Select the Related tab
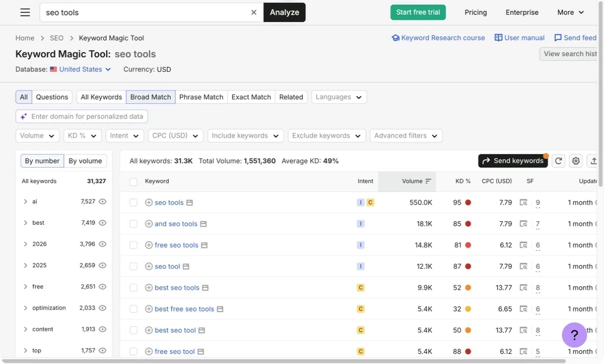The width and height of the screenshot is (604, 364). [x=291, y=97]
